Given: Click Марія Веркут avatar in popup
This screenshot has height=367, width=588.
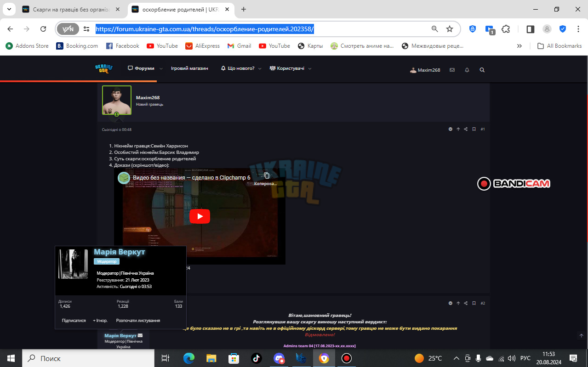Looking at the screenshot, I should pyautogui.click(x=73, y=264).
